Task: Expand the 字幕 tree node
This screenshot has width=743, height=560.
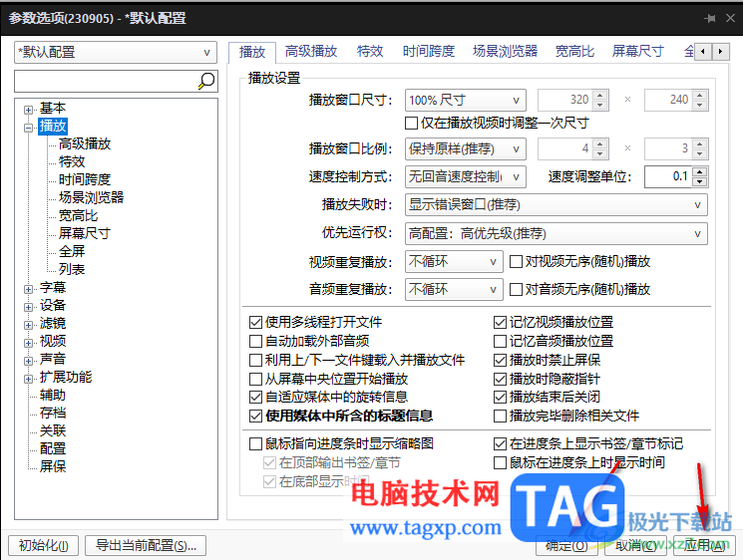Action: 29,289
